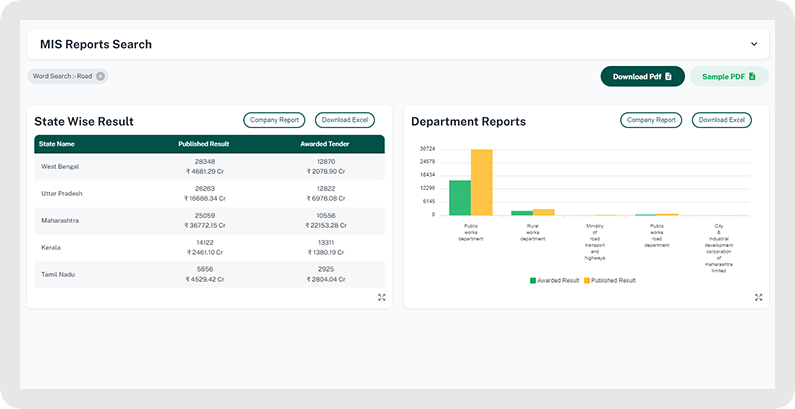Download Excel for Department Reports
The image size is (795, 409).
[722, 120]
